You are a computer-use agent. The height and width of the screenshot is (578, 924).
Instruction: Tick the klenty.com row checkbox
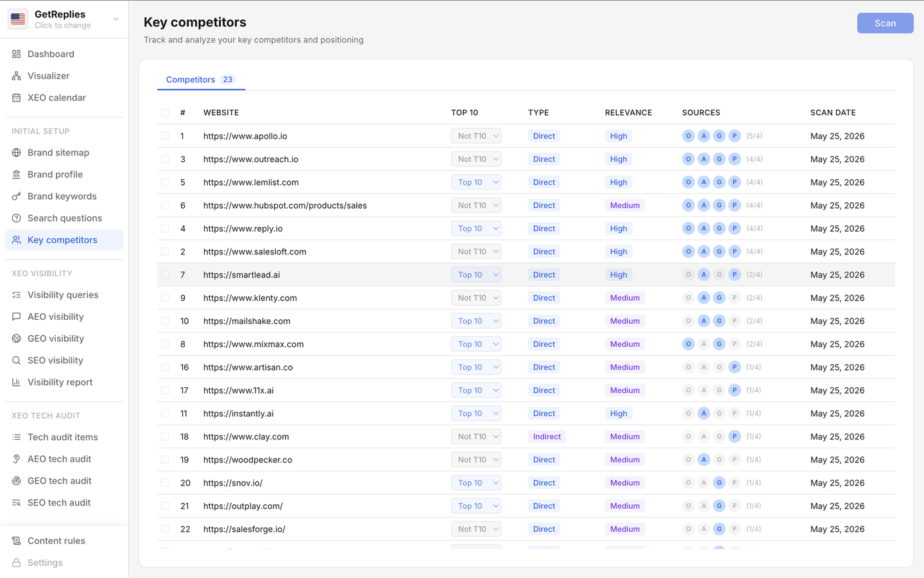coord(165,298)
